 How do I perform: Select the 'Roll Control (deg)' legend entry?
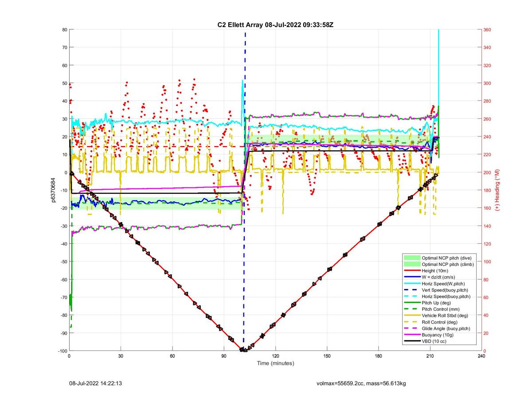coord(440,322)
